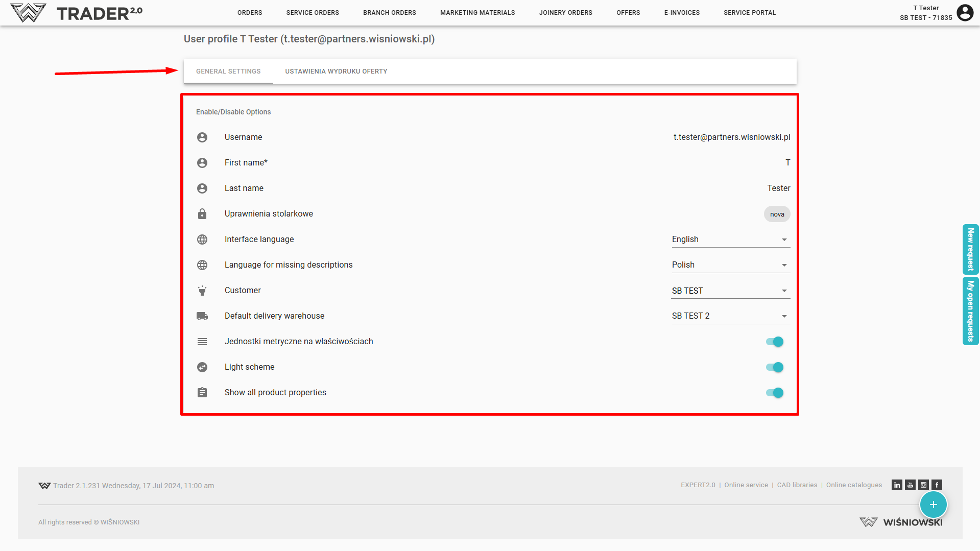The image size is (980, 551).
Task: Toggle Jednostki metryczne na właściwościach switch
Action: (x=775, y=342)
